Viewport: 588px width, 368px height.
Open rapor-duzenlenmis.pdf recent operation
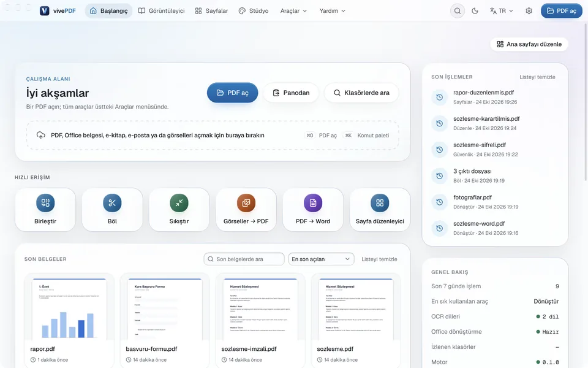pyautogui.click(x=494, y=97)
